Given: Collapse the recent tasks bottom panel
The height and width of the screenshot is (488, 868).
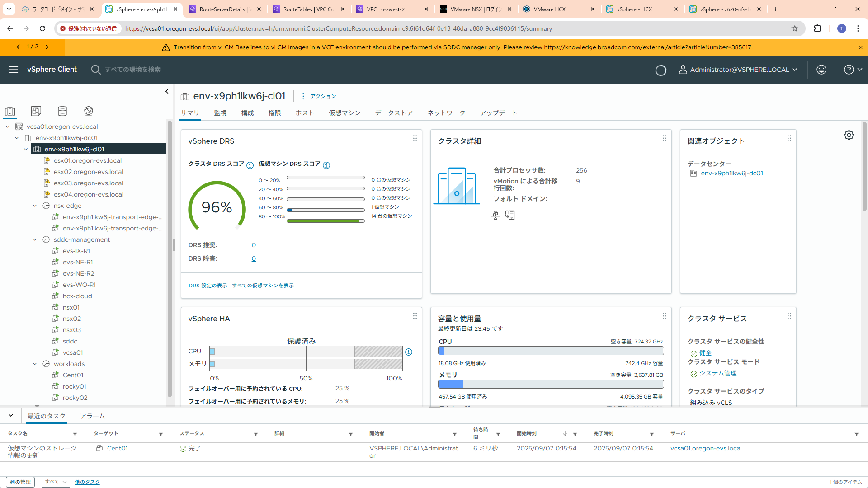Looking at the screenshot, I should tap(11, 415).
